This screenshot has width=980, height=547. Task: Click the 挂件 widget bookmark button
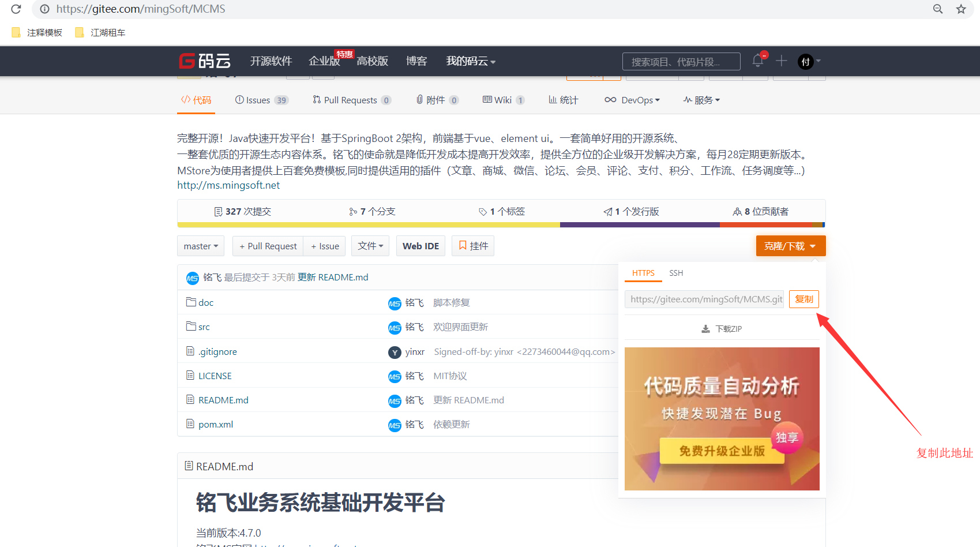pos(473,246)
